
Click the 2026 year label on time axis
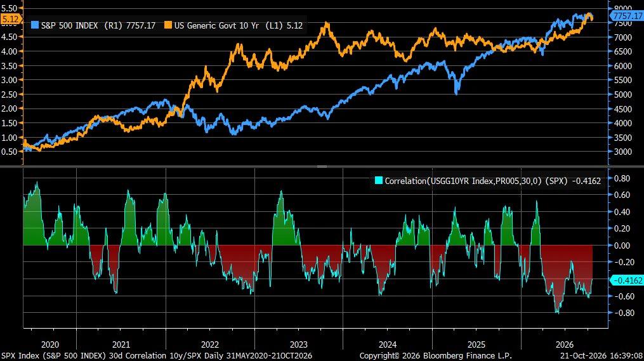565,345
